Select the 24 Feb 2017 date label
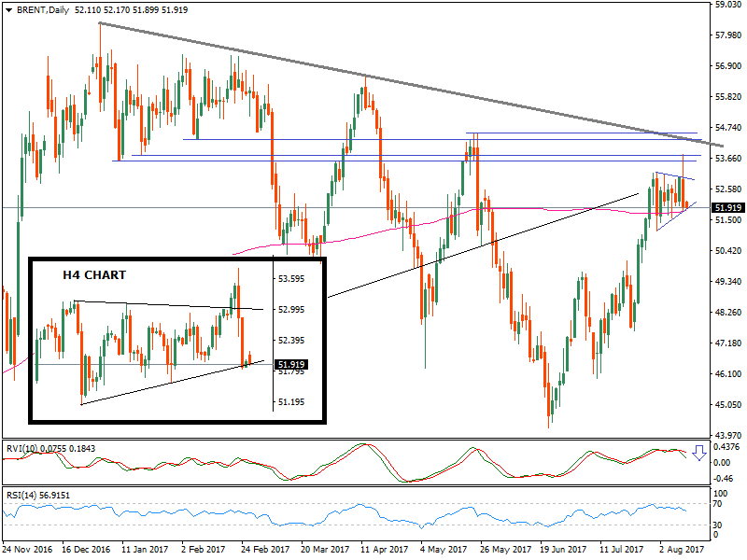 [265, 550]
